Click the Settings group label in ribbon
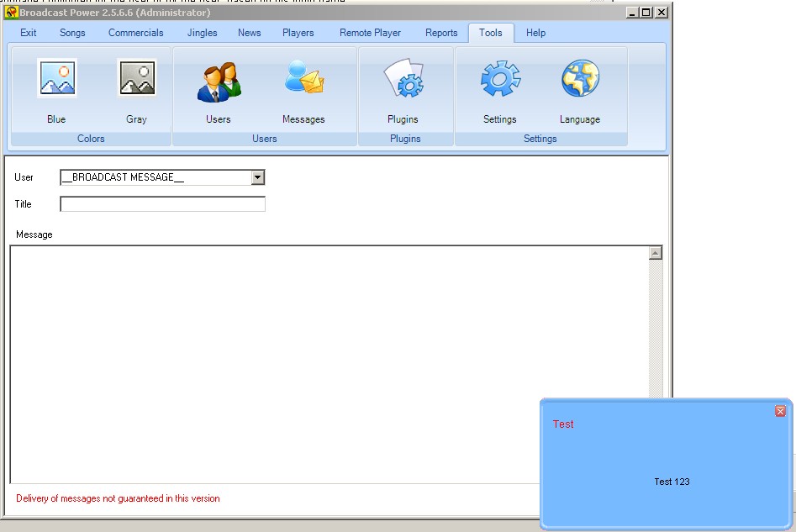 click(540, 139)
